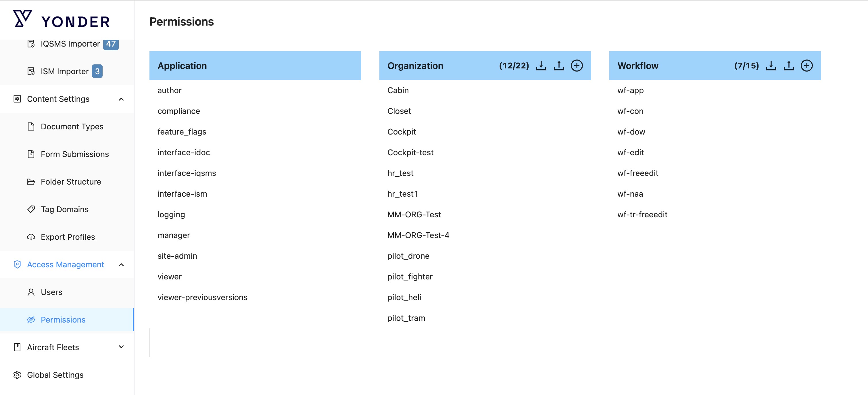Viewport: 868px width, 395px height.
Task: Collapse the Content Settings section
Action: point(121,99)
